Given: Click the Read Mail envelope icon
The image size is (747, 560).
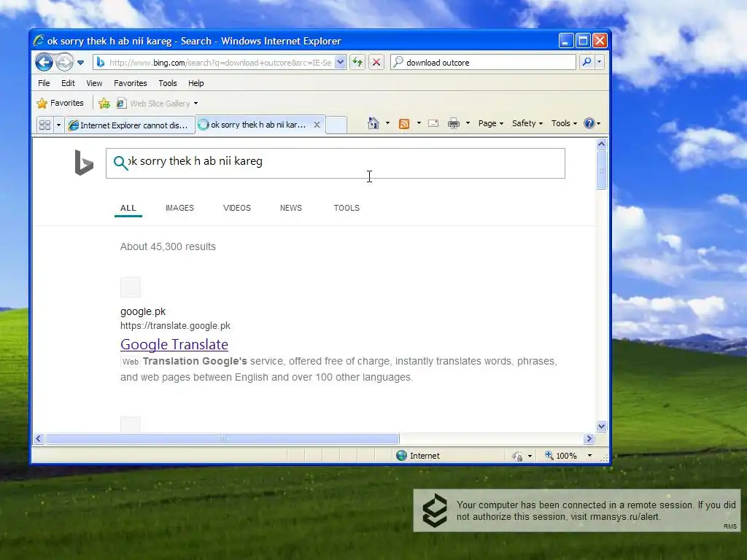Looking at the screenshot, I should pos(433,123).
